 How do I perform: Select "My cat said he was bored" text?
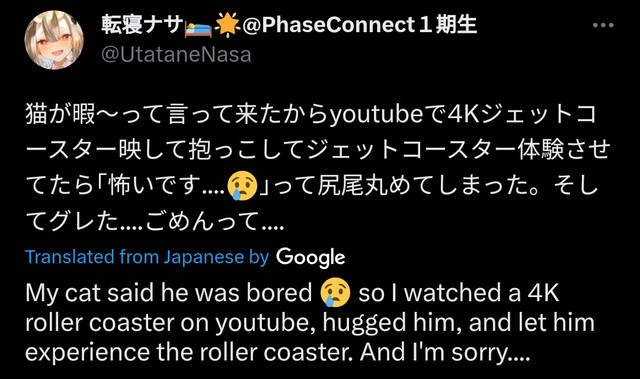(169, 293)
